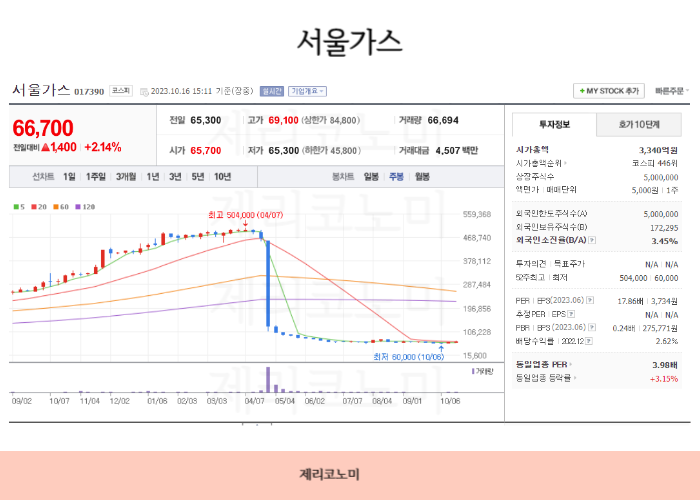Viewport: 700px width, 500px height.
Task: Click the change rate +2.14%
Action: click(x=103, y=147)
